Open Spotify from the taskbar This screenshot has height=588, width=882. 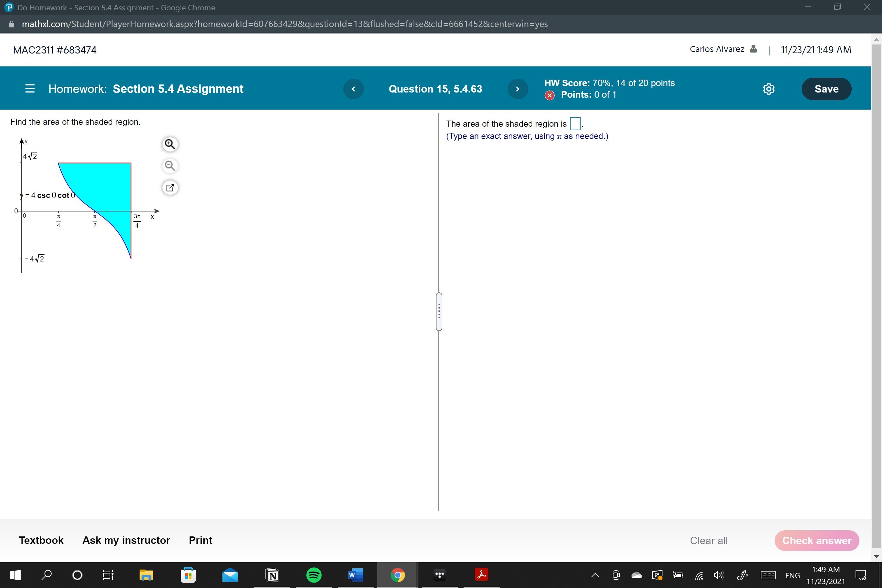[x=315, y=575]
